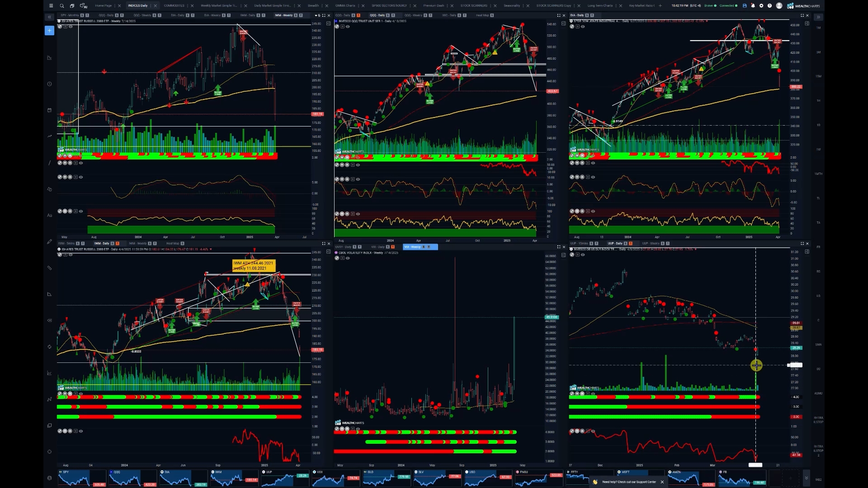
Task: Select the text annotation tool
Action: [x=49, y=216]
